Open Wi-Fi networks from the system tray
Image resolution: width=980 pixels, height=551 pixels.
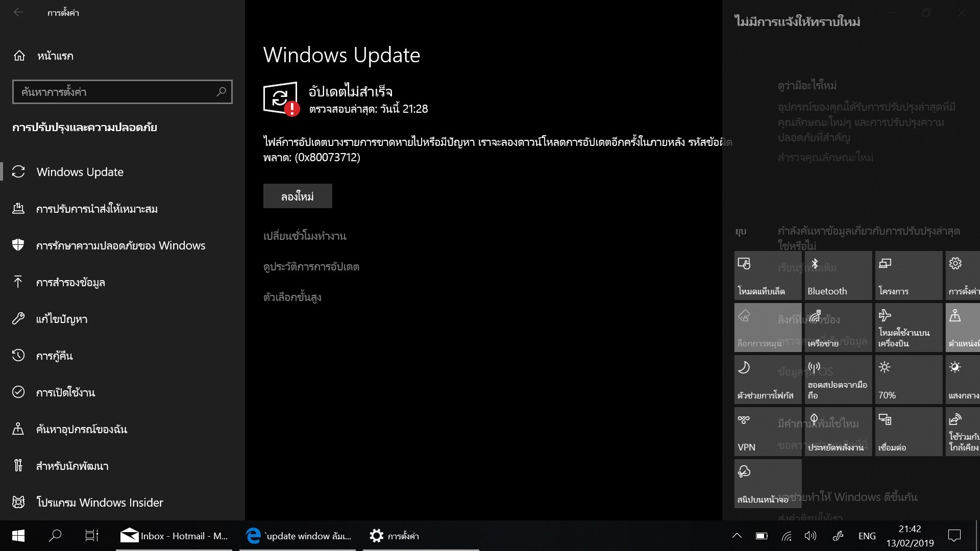[787, 536]
